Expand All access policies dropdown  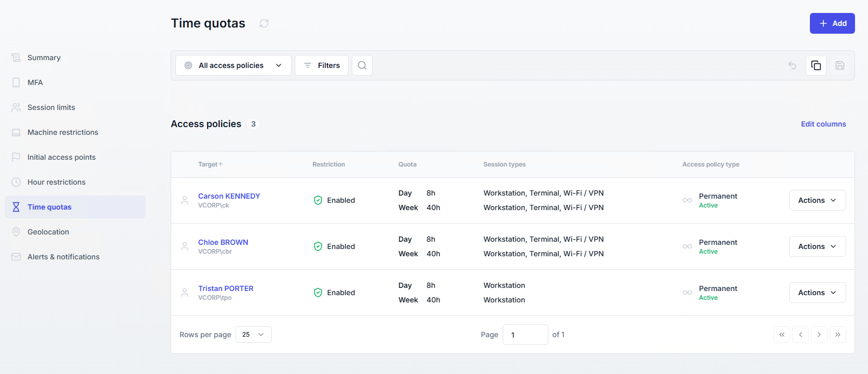coord(233,65)
